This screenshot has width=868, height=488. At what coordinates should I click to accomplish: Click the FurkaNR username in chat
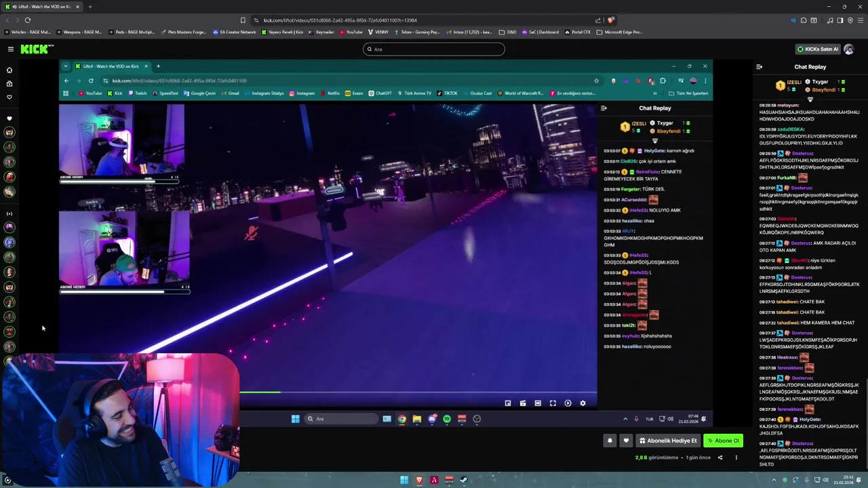click(787, 178)
